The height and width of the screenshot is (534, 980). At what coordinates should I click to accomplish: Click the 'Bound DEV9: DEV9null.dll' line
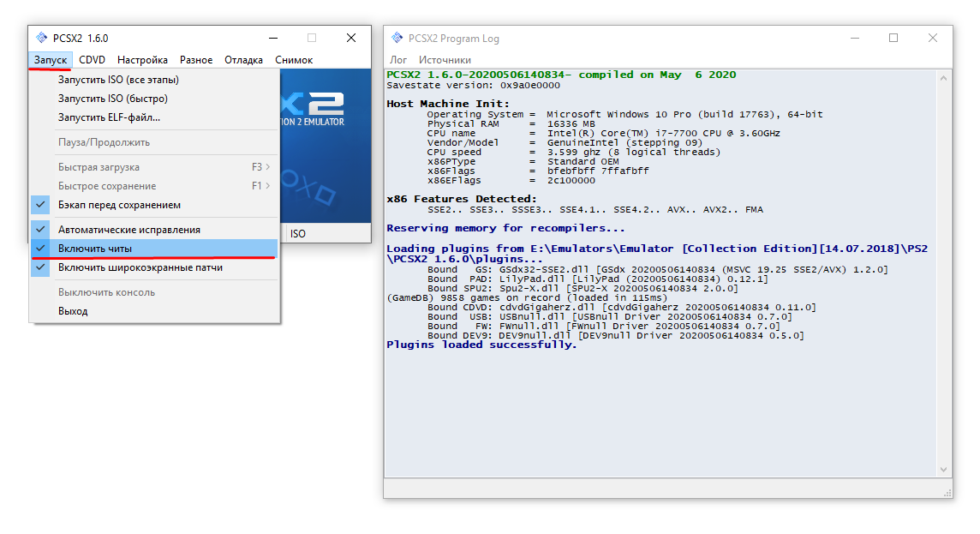(616, 335)
